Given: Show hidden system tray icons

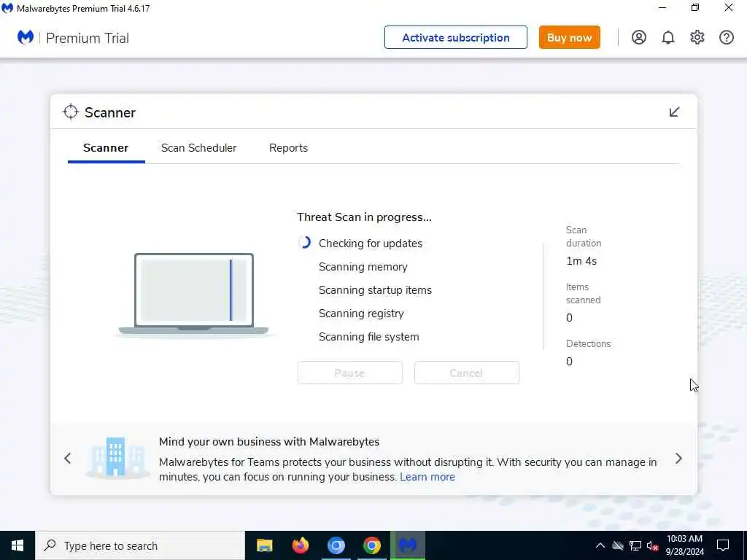Looking at the screenshot, I should click(600, 545).
